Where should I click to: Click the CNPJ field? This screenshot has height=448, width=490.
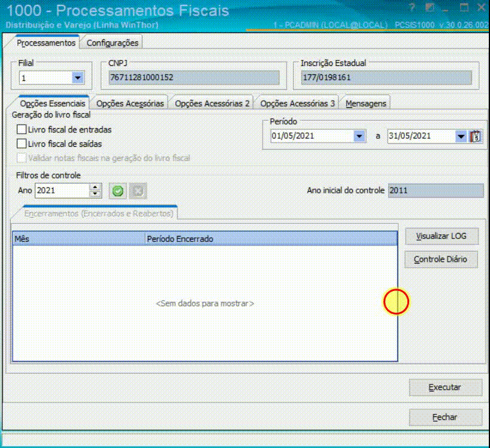click(194, 77)
